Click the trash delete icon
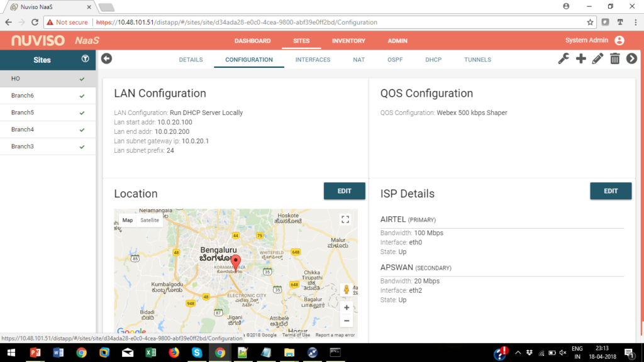 (615, 58)
